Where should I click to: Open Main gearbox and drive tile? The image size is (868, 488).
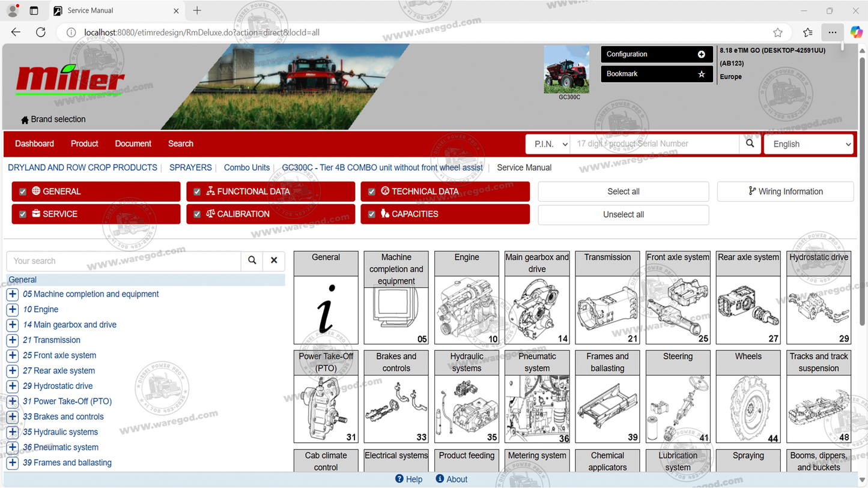(x=537, y=298)
